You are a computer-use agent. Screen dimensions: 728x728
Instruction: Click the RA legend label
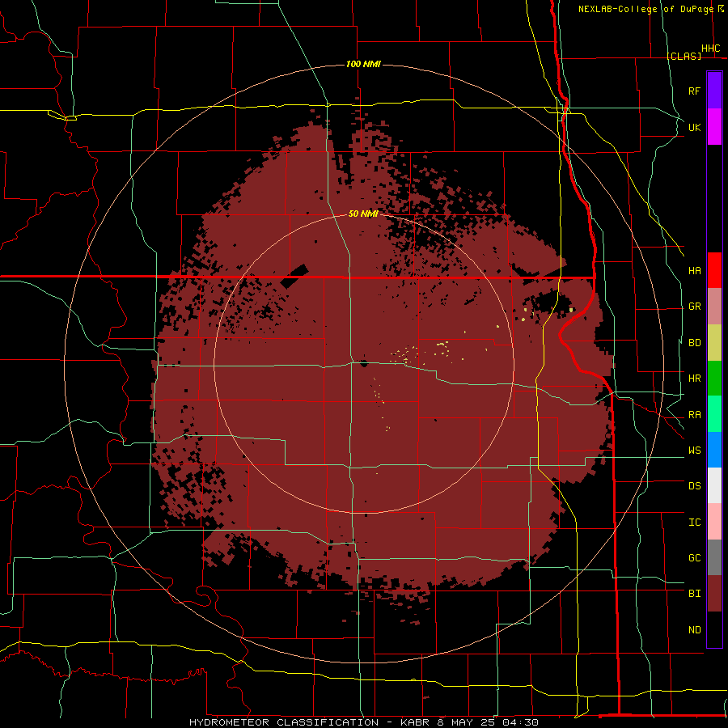(695, 415)
